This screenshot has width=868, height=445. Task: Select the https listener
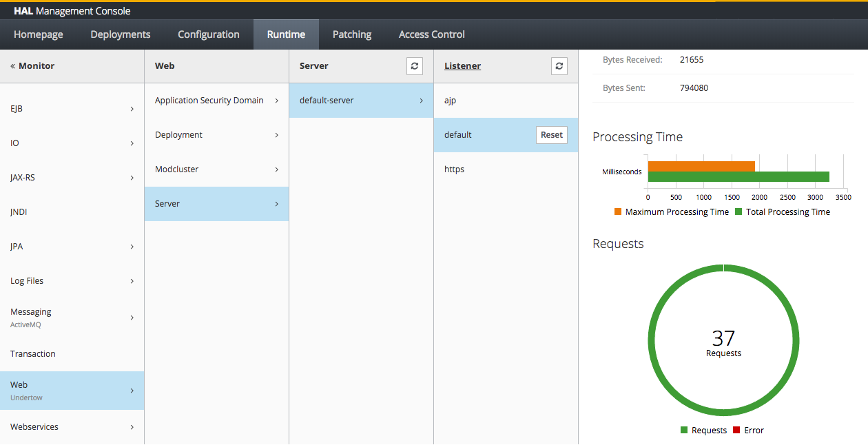point(455,169)
